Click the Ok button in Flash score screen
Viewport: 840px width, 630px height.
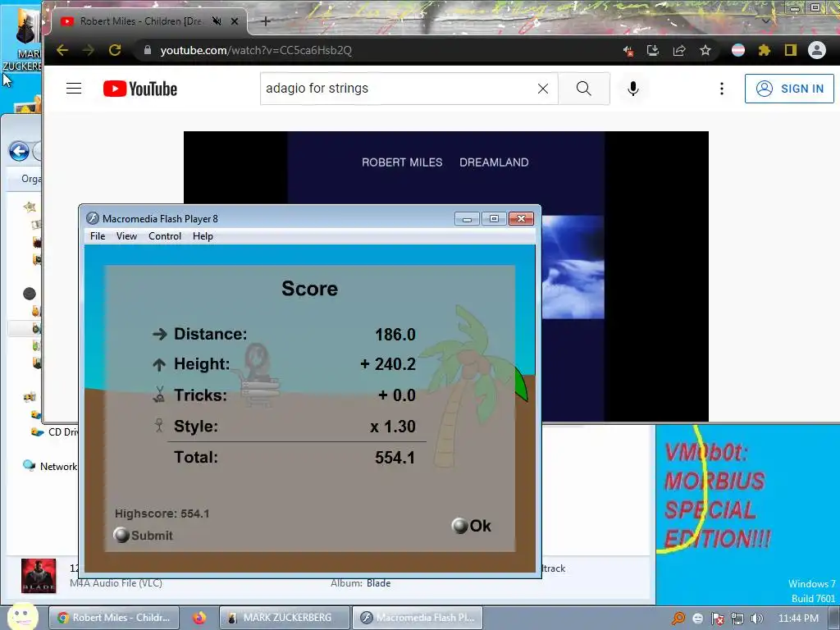click(x=472, y=526)
